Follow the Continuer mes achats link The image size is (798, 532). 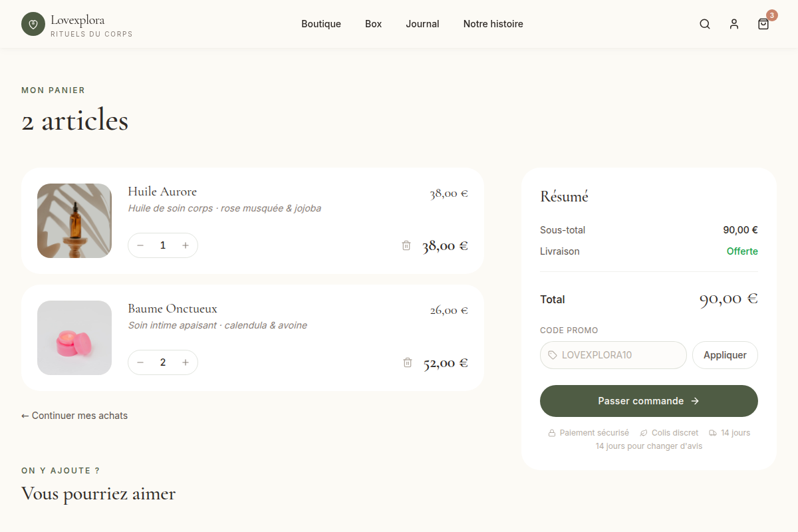coord(74,416)
